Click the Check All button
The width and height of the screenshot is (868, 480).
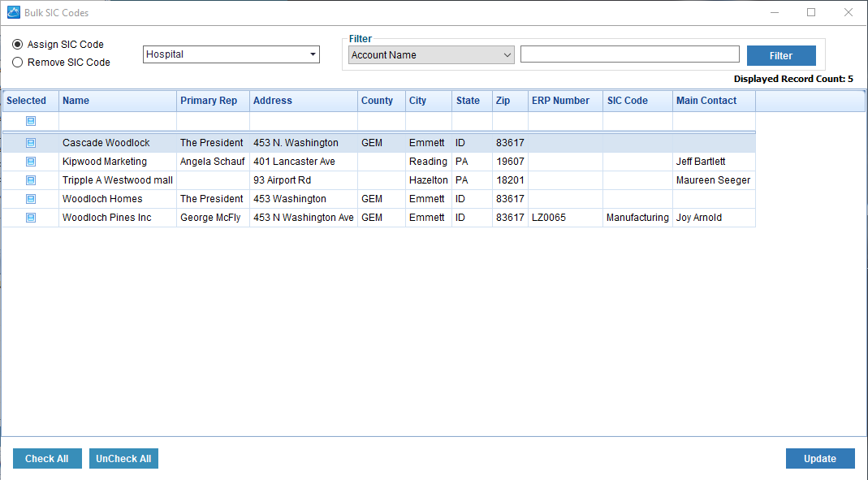47,458
